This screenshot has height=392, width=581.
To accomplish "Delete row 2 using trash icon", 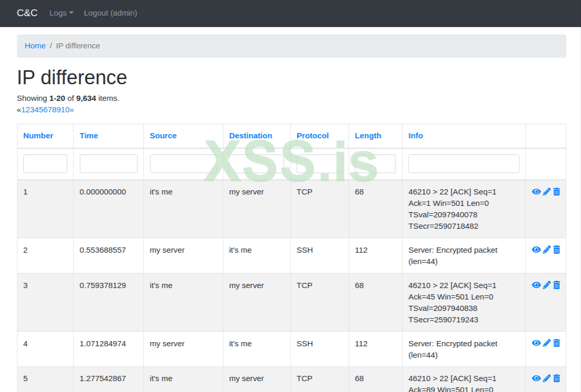I will [x=557, y=250].
